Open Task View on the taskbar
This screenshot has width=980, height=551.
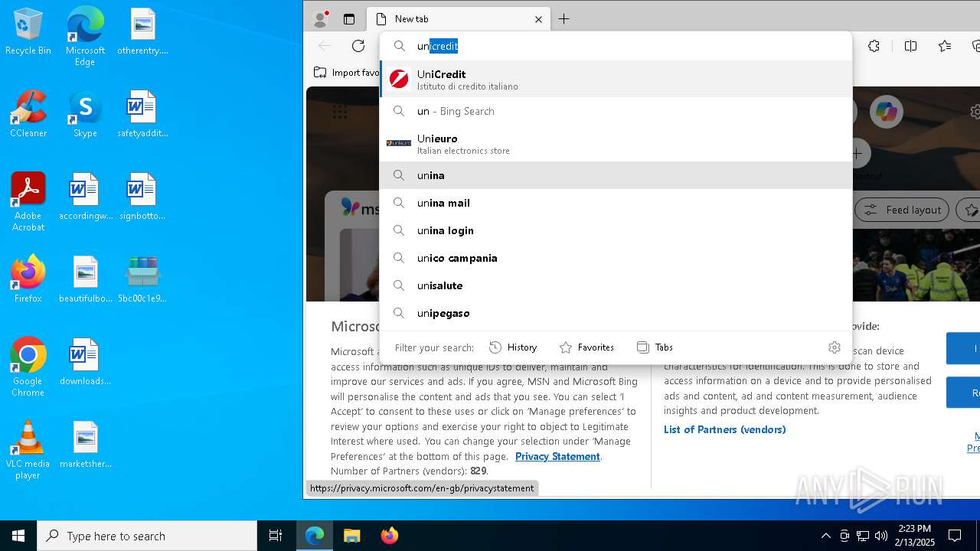pyautogui.click(x=276, y=536)
